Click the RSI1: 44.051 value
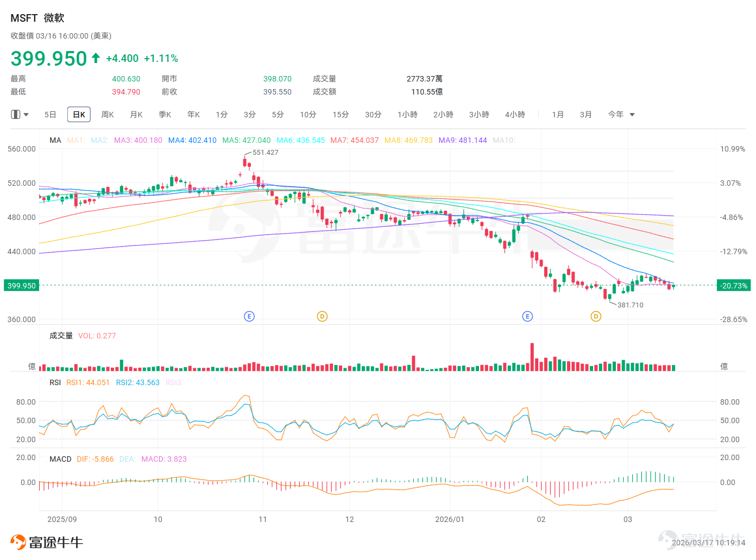Image resolution: width=756 pixels, height=560 pixels. pos(88,382)
